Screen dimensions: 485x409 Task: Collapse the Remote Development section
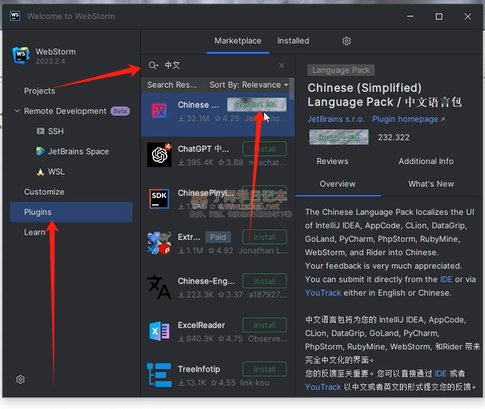[x=17, y=111]
